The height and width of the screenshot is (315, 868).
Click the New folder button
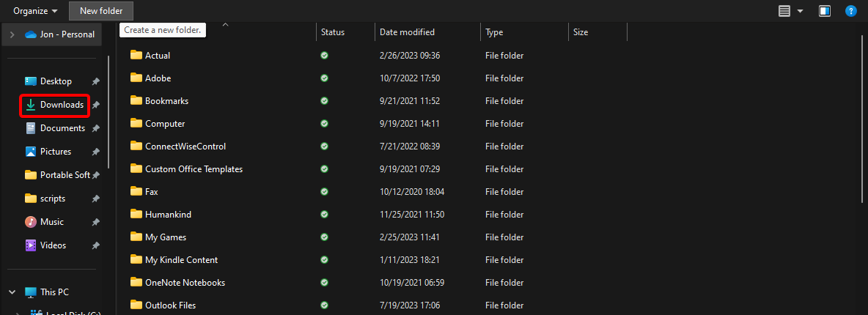[x=101, y=11]
